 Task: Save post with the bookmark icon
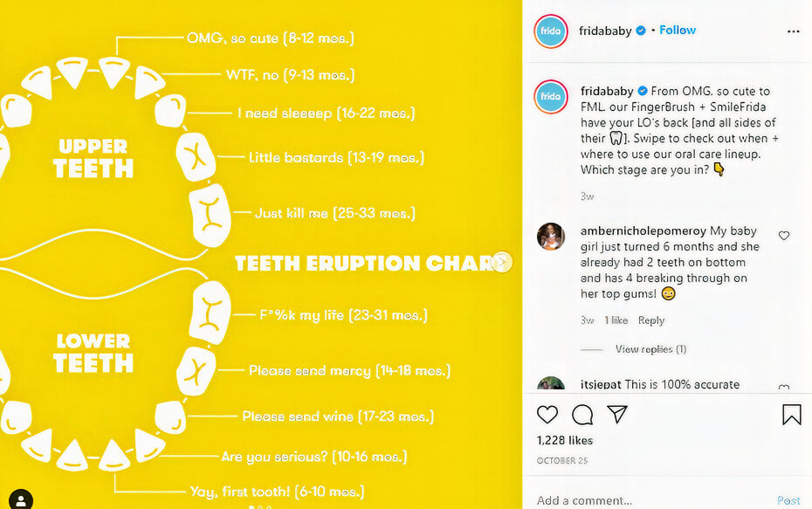pyautogui.click(x=791, y=415)
